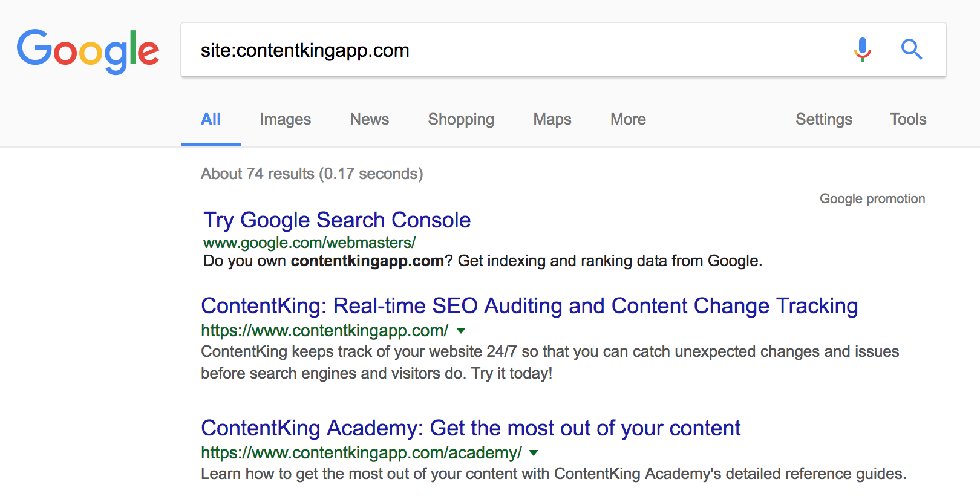Screen dimensions: 980x502
Task: Open the Try Google Search Console link
Action: 337,220
